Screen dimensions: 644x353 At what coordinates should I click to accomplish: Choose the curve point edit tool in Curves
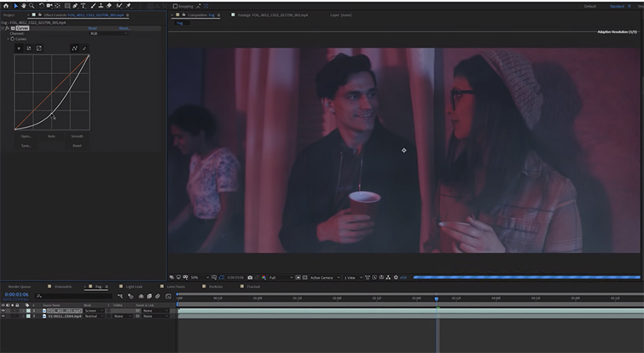74,48
